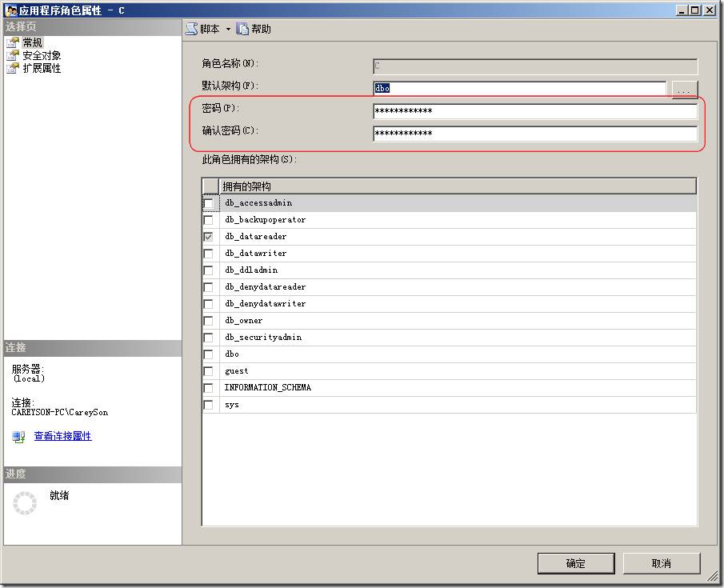Click the 常规 page icon

[x=13, y=42]
